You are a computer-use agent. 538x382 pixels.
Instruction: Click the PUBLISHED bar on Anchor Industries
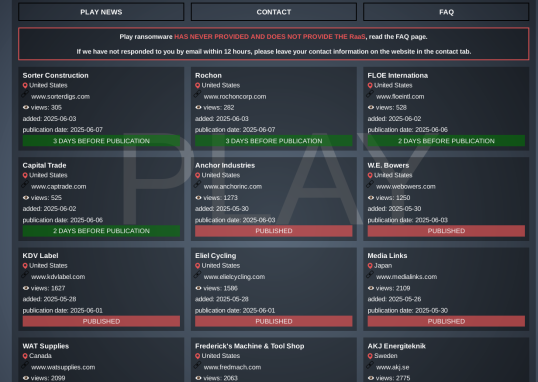274,231
